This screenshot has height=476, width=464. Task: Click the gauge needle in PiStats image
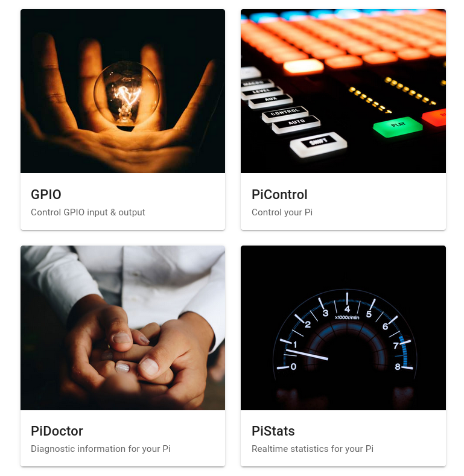coord(307,355)
